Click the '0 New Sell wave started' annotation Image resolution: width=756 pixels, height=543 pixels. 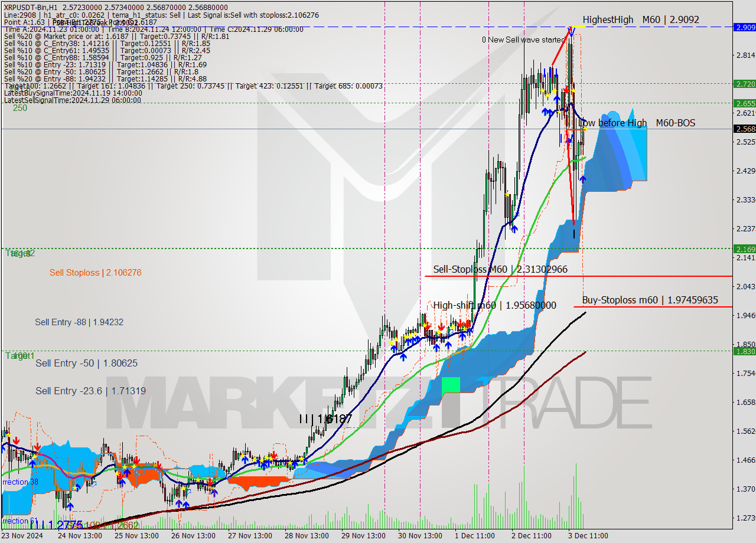coord(523,40)
